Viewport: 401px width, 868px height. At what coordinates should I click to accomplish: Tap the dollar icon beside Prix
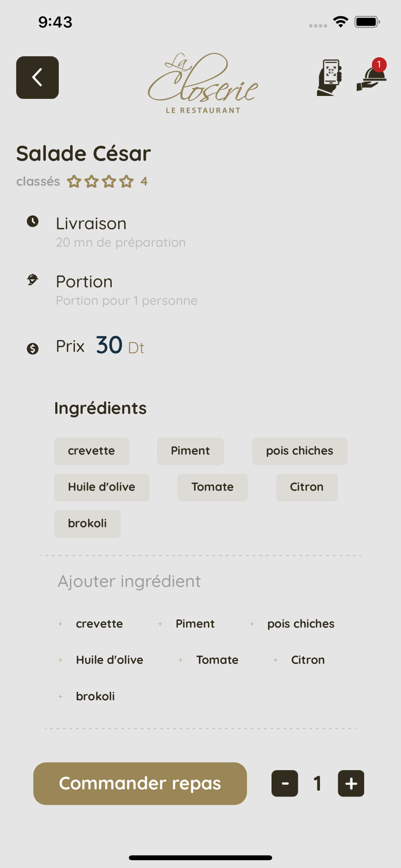pyautogui.click(x=33, y=349)
